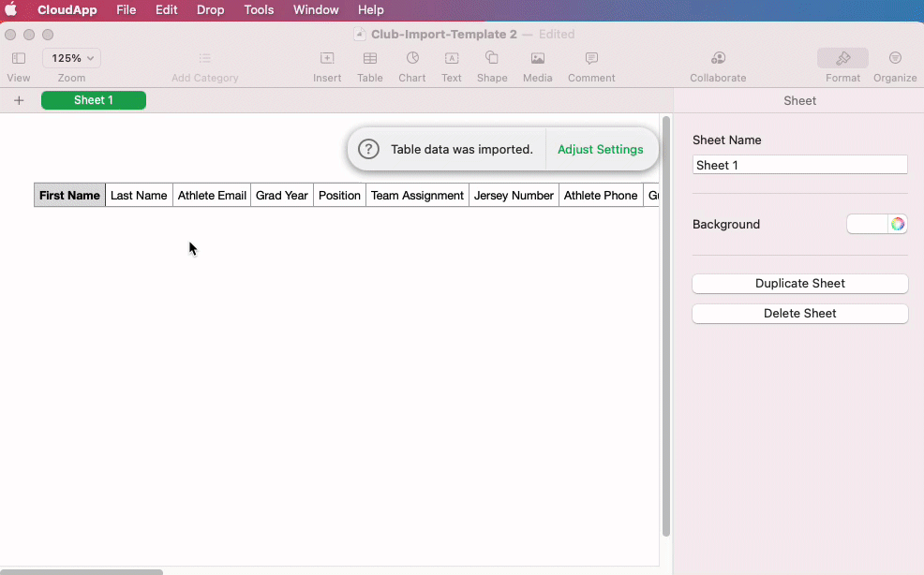Open the Zoom level dropdown
Image resolution: width=924 pixels, height=575 pixels.
click(x=71, y=57)
